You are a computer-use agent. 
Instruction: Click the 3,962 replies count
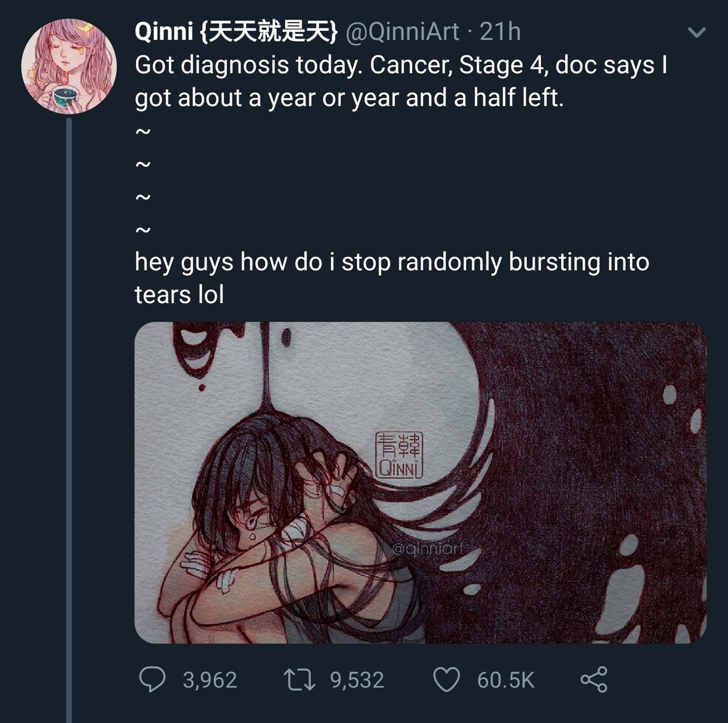click(x=210, y=680)
